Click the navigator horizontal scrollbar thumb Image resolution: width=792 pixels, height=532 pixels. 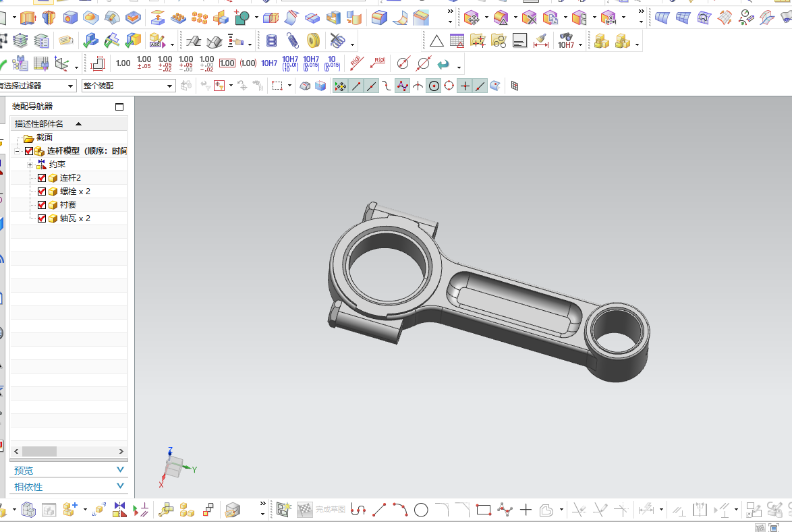click(39, 451)
